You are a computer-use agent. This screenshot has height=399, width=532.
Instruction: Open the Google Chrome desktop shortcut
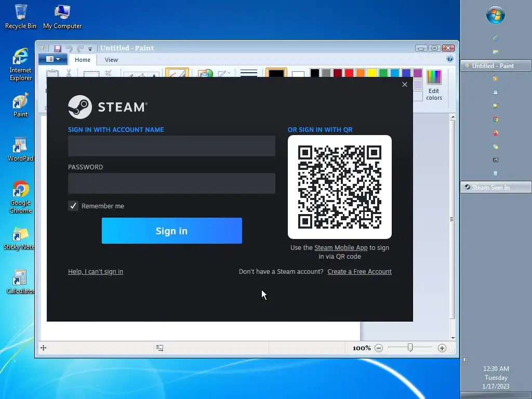(x=20, y=197)
